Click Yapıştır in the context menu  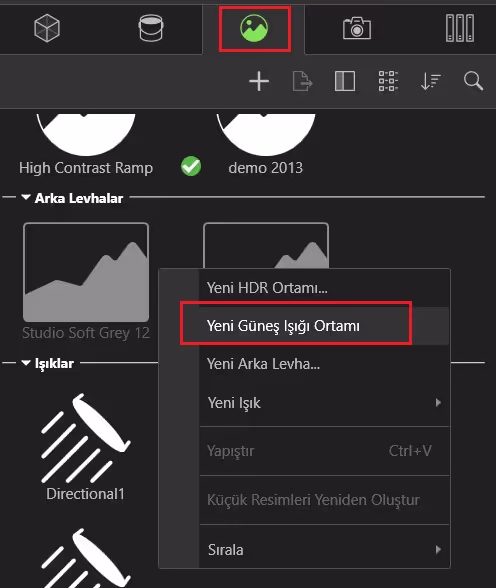tap(324, 451)
